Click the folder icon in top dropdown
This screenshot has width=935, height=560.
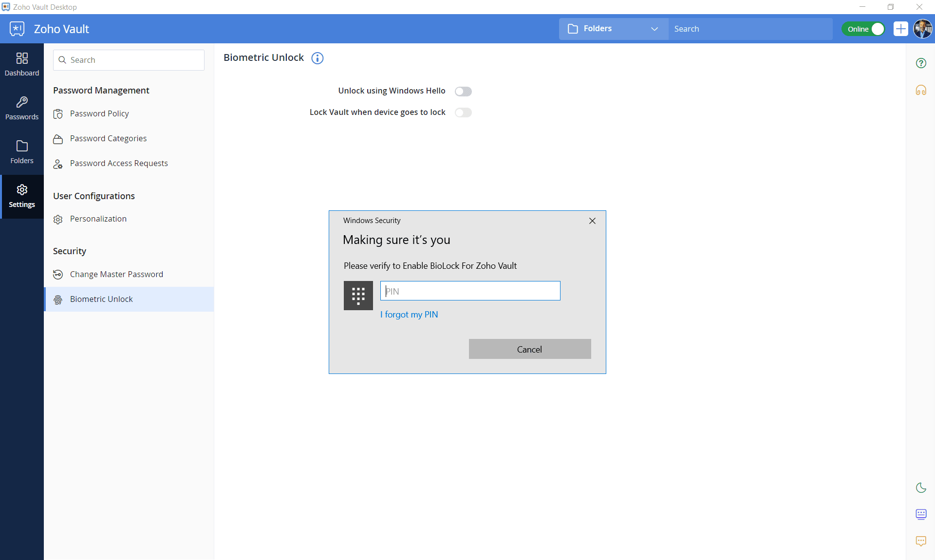coord(573,29)
